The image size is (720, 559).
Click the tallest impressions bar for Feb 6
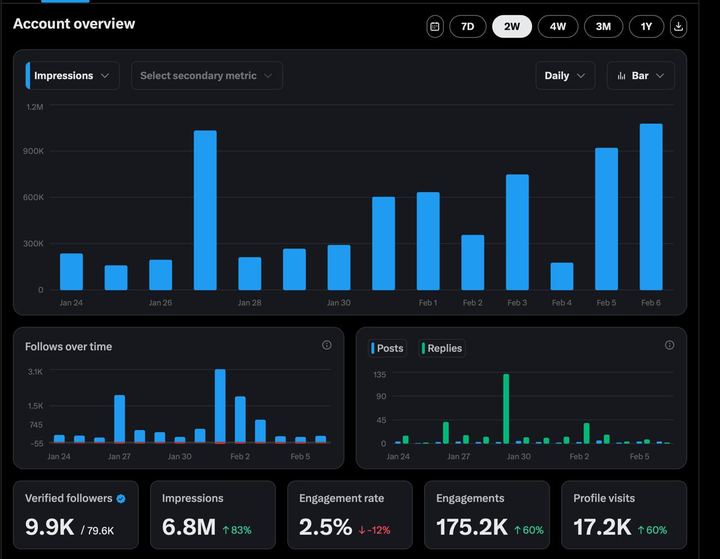click(651, 207)
